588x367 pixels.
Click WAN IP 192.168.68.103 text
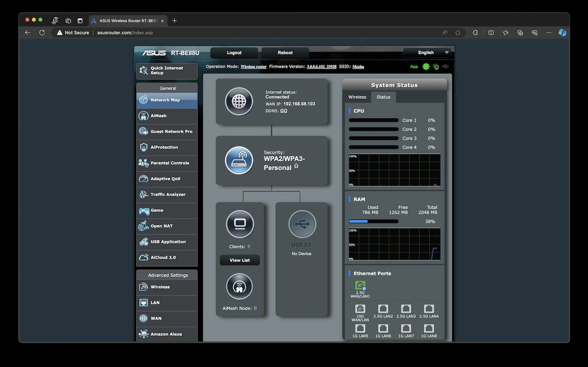(299, 104)
